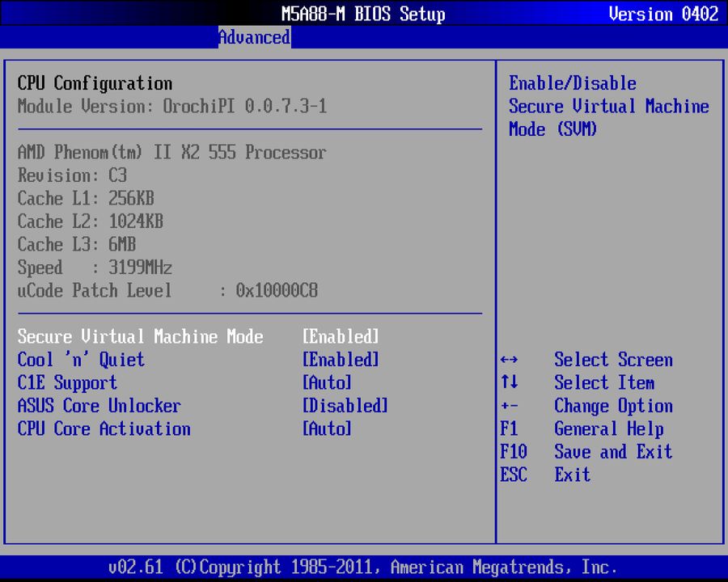Select Secure Virtual Machine Mode setting
This screenshot has width=728, height=582.
click(x=140, y=336)
